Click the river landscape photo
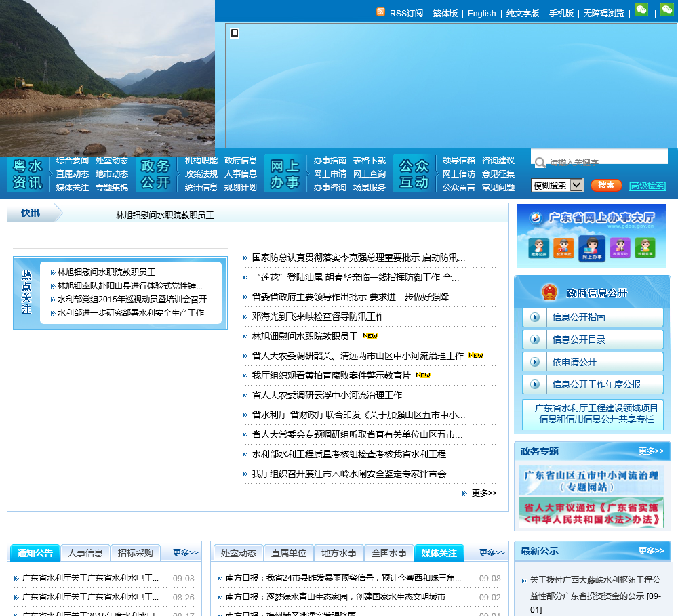Screen dimensions: 678x616 107,78
